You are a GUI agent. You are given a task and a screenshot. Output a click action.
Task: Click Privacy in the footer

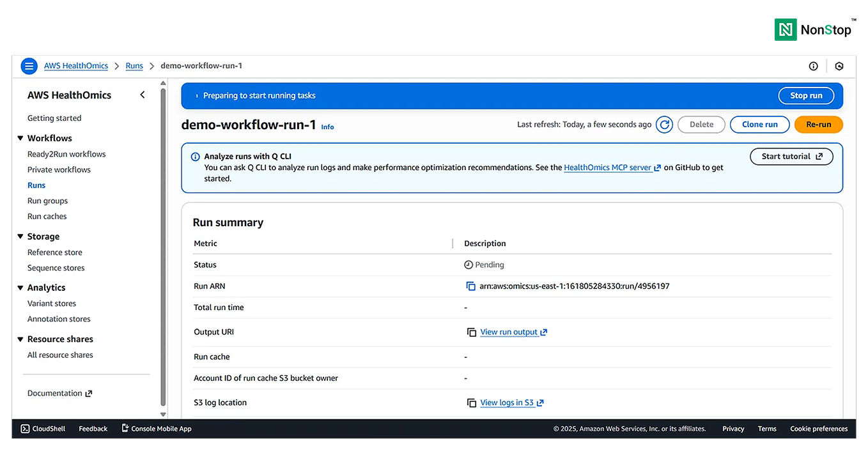coord(733,429)
